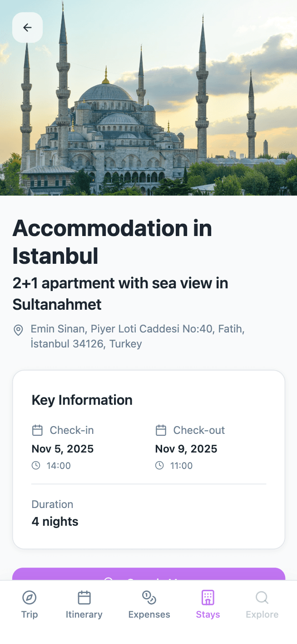This screenshot has width=297, height=644.
Task: Open the Explore search tab
Action: (x=262, y=604)
